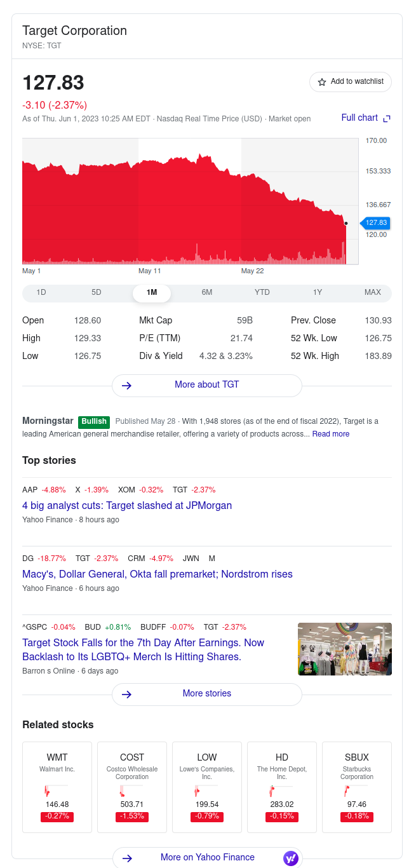Click the Add to watchlist button
416x868 pixels.
(x=351, y=82)
